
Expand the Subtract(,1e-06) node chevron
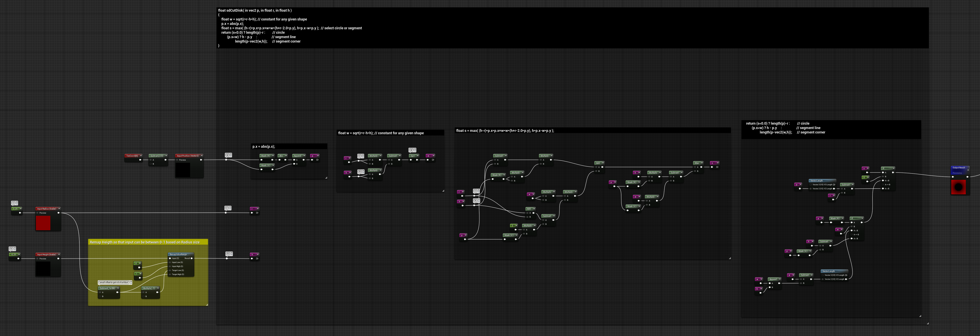[118, 288]
